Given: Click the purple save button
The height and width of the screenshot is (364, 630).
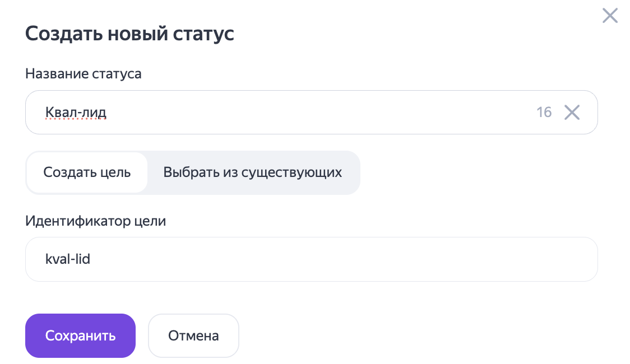Looking at the screenshot, I should click(x=80, y=336).
